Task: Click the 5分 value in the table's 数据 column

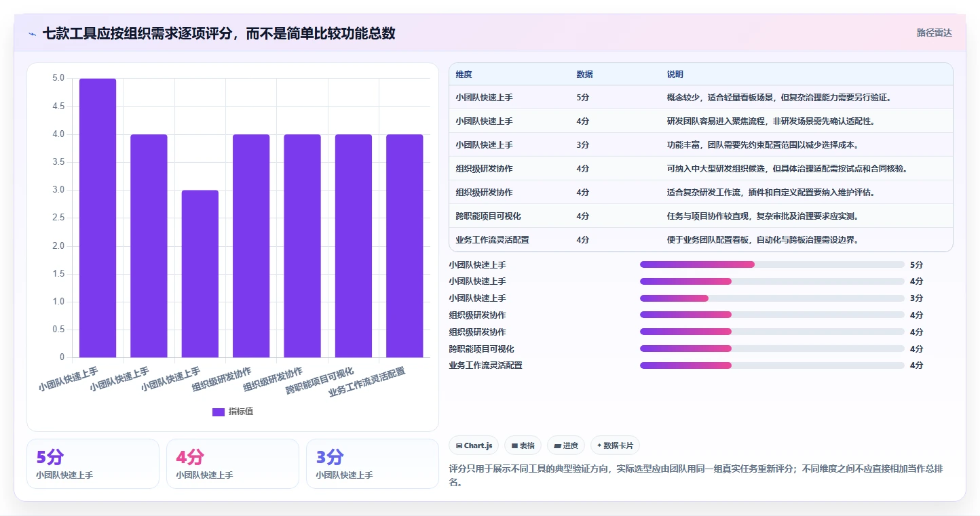Action: click(x=582, y=98)
